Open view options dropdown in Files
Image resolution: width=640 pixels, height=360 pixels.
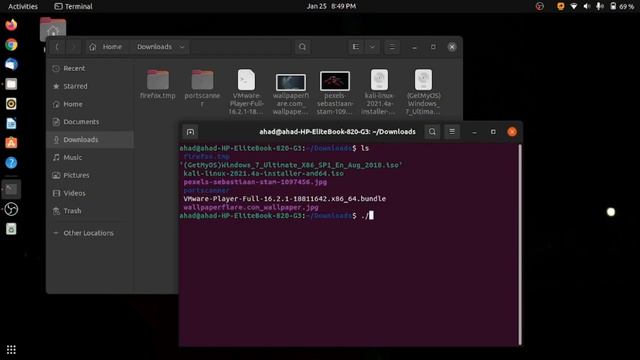tap(372, 47)
